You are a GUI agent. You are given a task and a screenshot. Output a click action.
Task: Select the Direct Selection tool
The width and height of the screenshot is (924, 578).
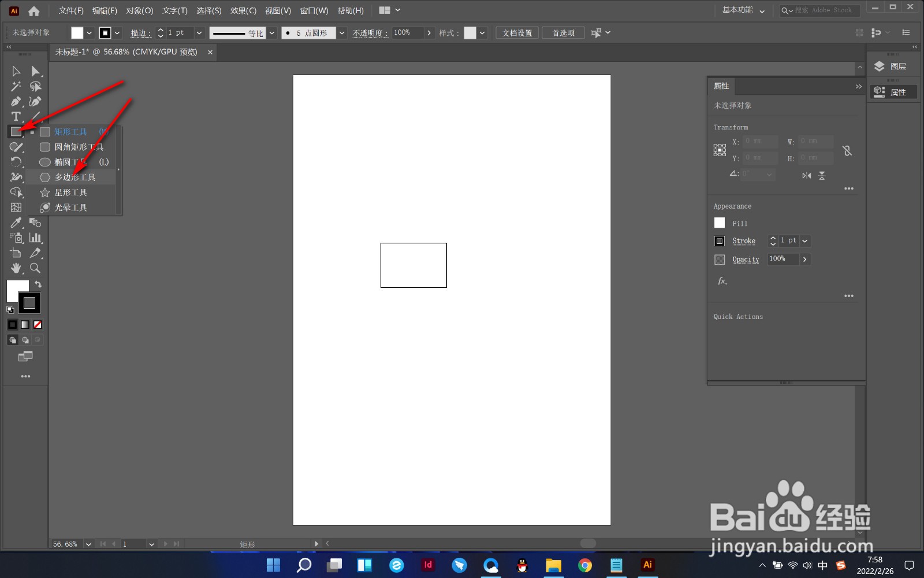tap(36, 71)
